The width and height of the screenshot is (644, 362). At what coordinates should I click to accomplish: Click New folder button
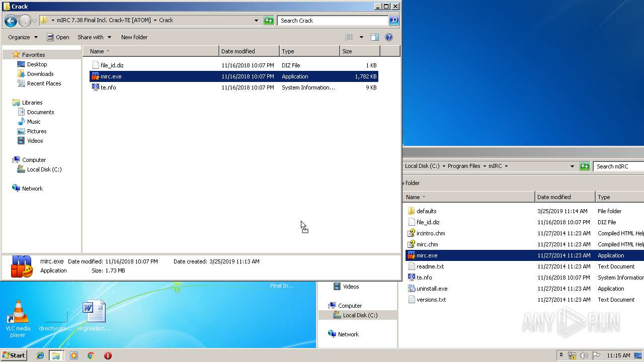point(134,37)
